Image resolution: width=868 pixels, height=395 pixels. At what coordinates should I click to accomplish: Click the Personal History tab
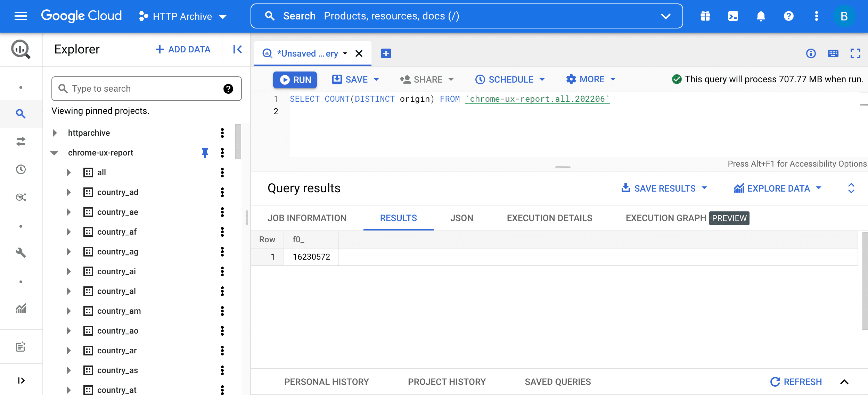coord(327,381)
